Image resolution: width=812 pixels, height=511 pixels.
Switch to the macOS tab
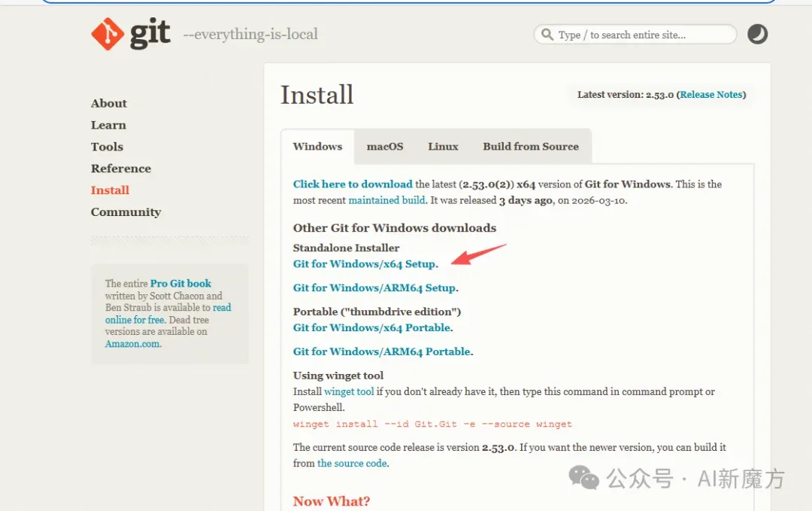[x=385, y=147]
